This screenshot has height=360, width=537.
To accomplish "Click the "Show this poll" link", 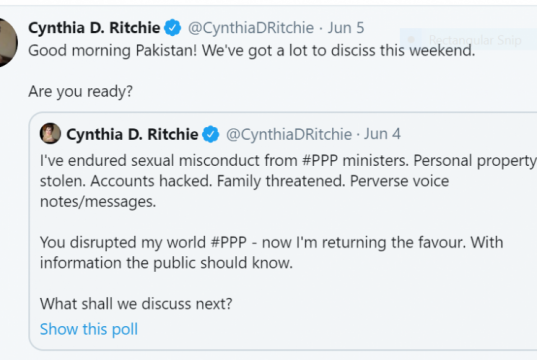I will pos(89,329).
